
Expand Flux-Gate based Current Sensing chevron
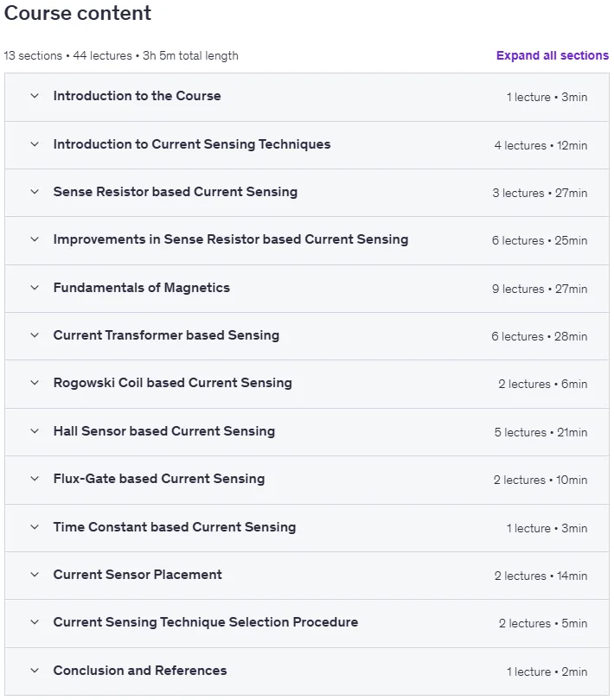pos(35,479)
